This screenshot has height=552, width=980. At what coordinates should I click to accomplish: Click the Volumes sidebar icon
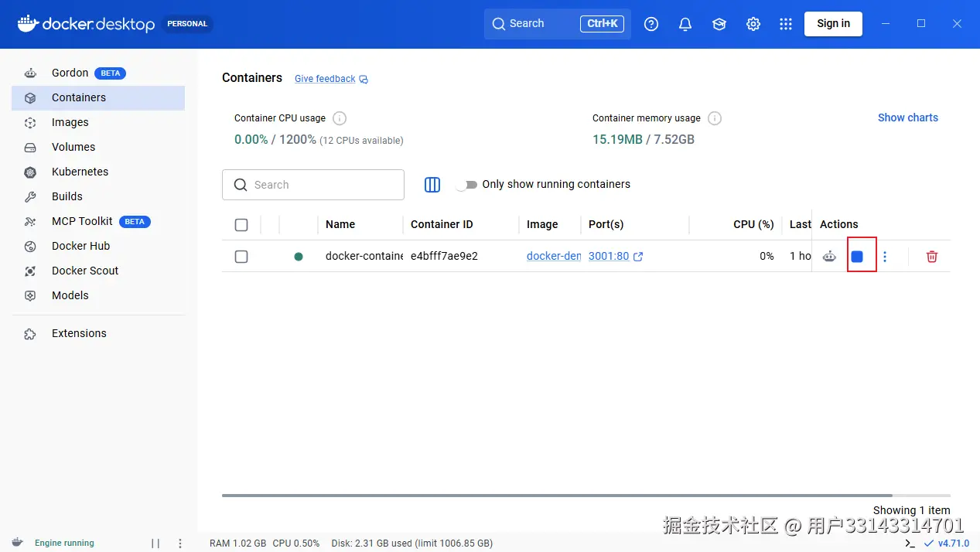point(30,147)
